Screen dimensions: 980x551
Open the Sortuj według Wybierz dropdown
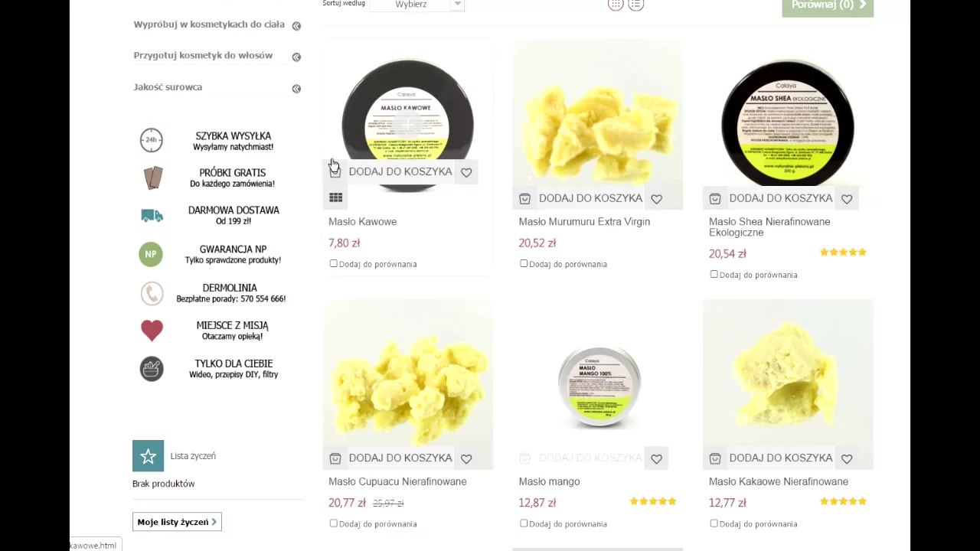tap(416, 5)
